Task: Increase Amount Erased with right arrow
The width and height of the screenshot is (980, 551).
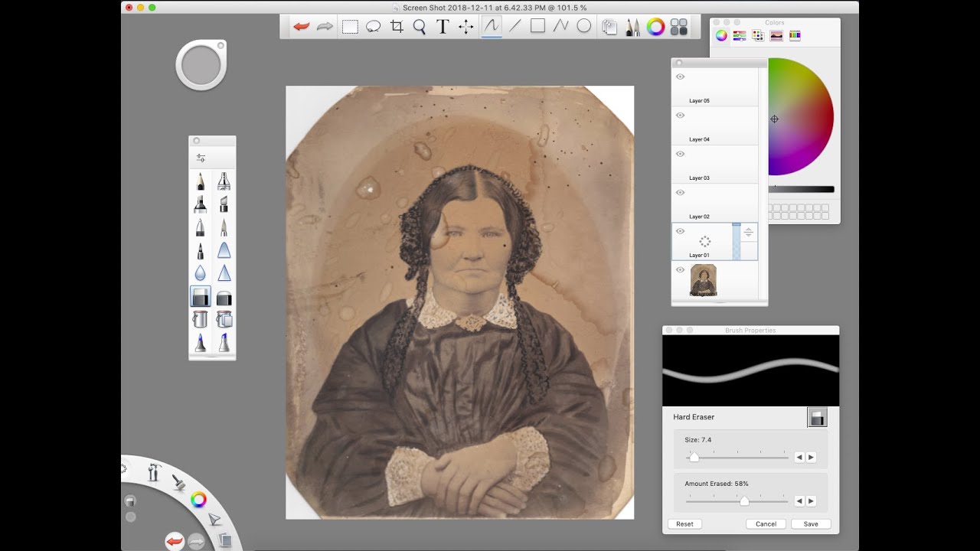Action: pyautogui.click(x=811, y=500)
